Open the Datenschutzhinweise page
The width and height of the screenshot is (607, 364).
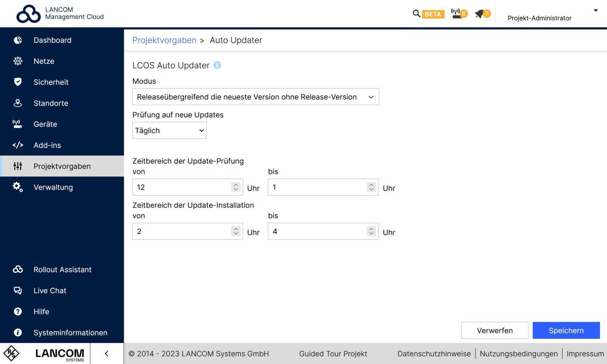[x=434, y=354]
